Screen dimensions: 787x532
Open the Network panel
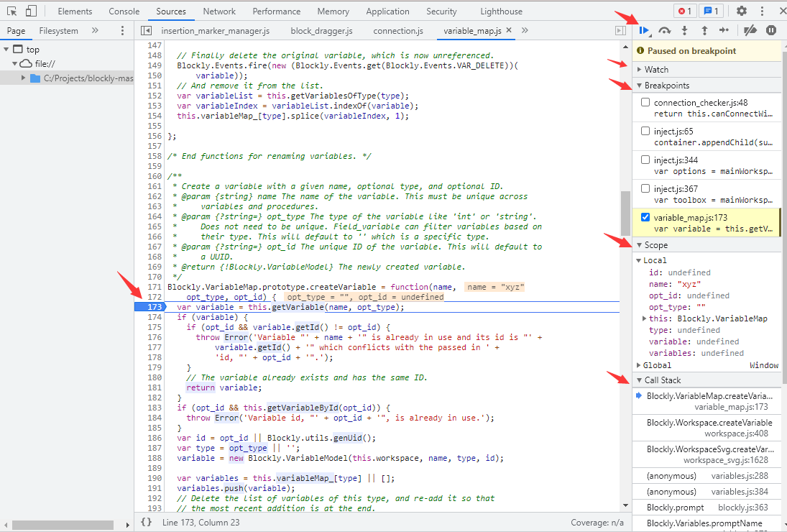[x=219, y=11]
